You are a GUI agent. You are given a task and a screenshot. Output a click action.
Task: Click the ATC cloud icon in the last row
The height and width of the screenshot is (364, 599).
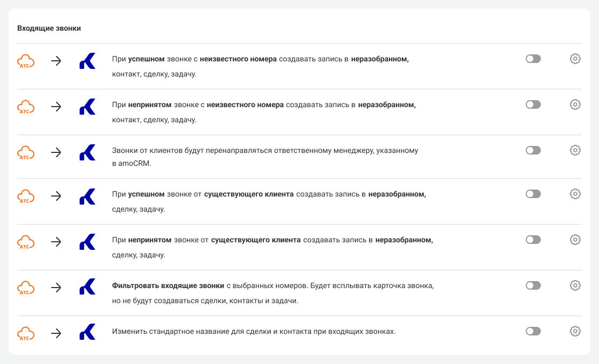tap(26, 333)
